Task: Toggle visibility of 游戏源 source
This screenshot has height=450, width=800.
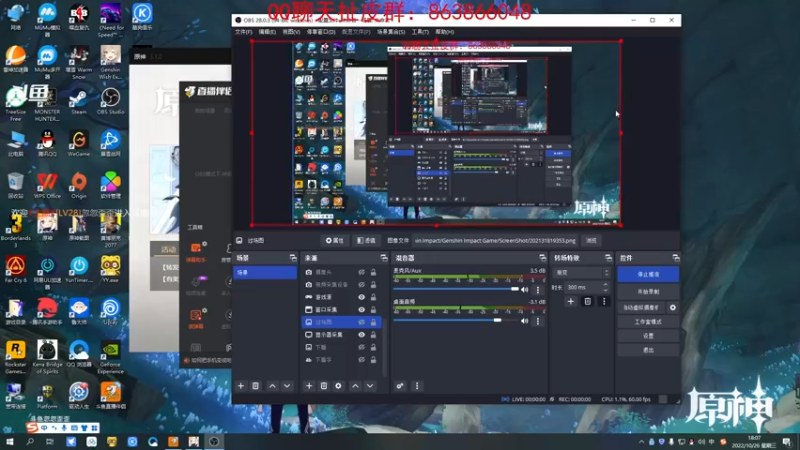Action: click(361, 297)
